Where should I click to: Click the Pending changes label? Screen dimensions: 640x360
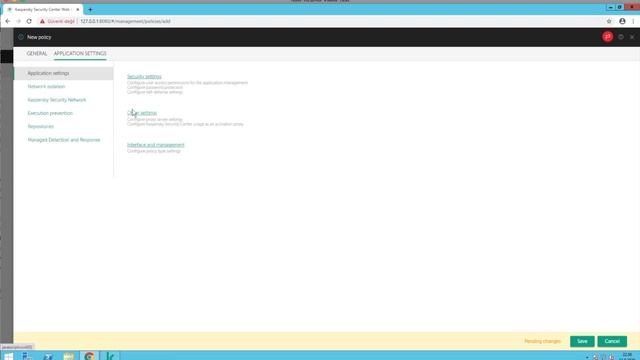542,341
